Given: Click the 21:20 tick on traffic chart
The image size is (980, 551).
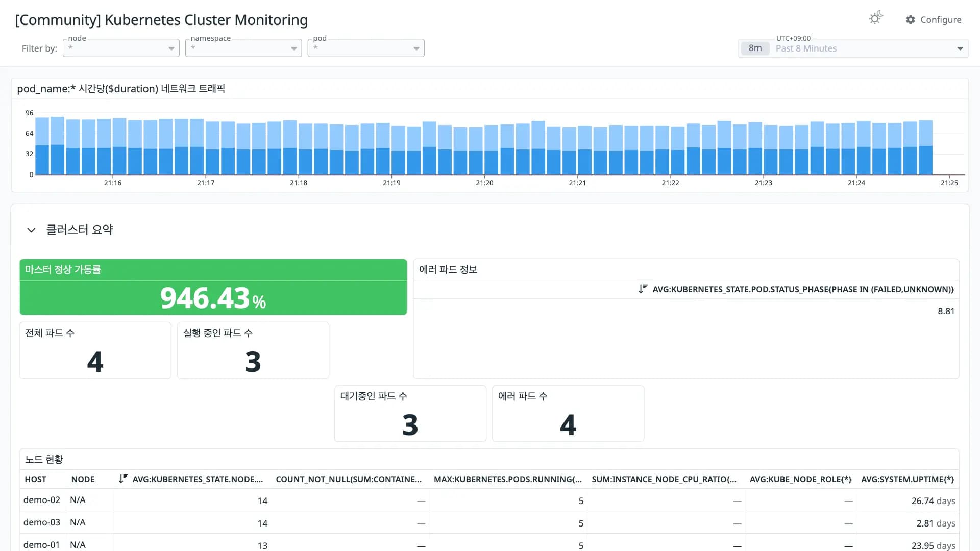Looking at the screenshot, I should [484, 183].
